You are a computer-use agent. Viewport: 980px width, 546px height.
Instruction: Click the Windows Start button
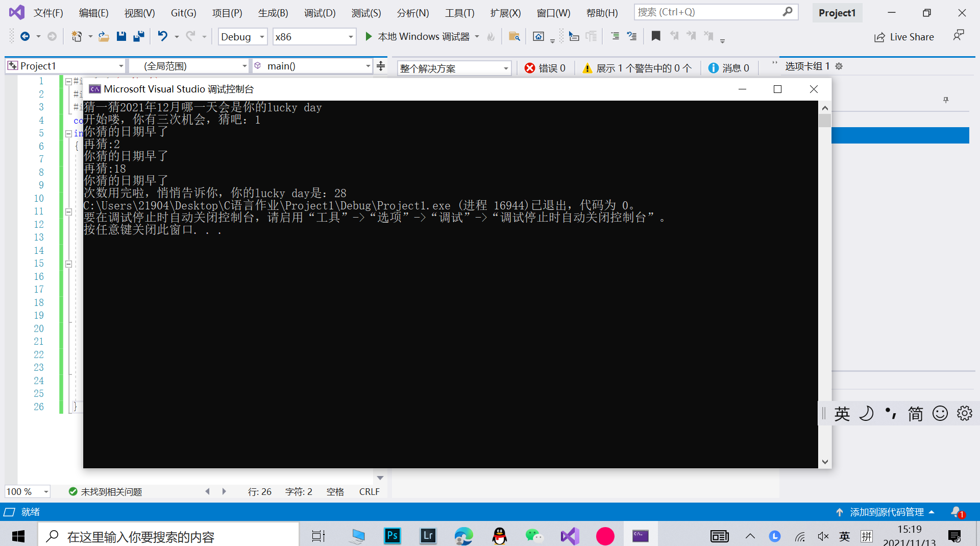click(18, 536)
